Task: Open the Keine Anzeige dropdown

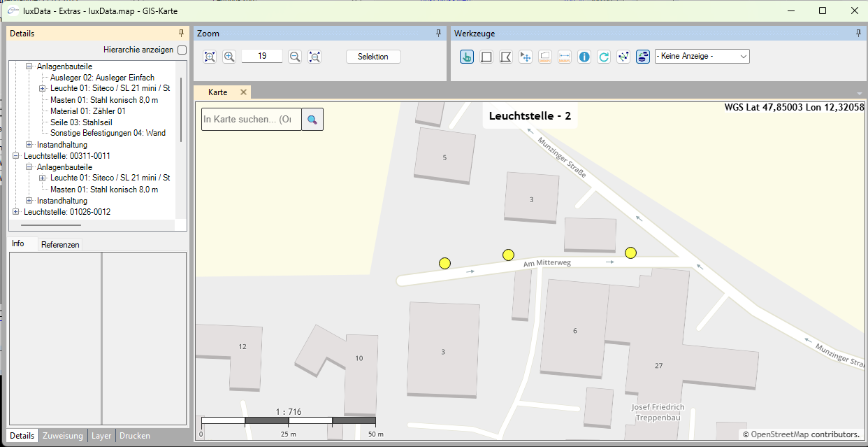Action: pos(702,56)
